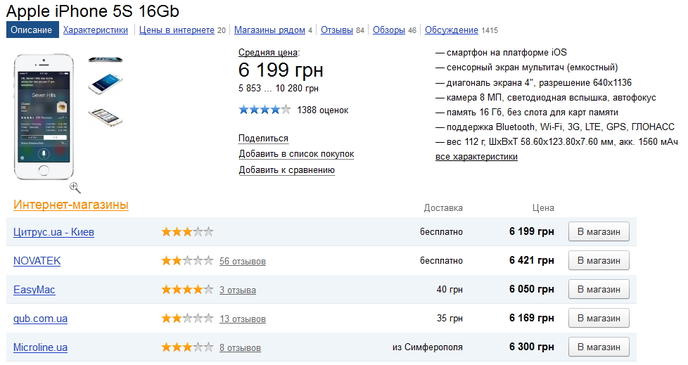Open the Цены в интернете tab
Screen dimensions: 688x365
(x=176, y=30)
